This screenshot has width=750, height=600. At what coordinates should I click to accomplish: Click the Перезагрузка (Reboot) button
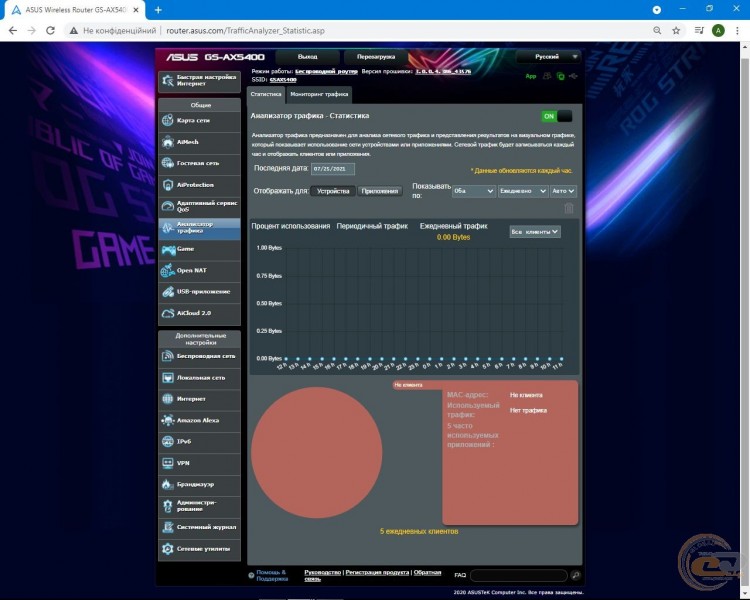tap(376, 57)
